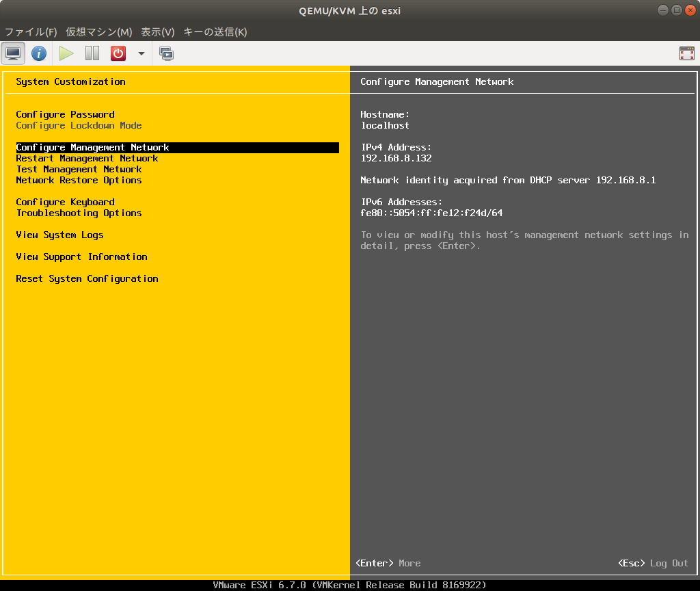
Task: Select Troubleshooting Options entry
Action: pos(79,213)
